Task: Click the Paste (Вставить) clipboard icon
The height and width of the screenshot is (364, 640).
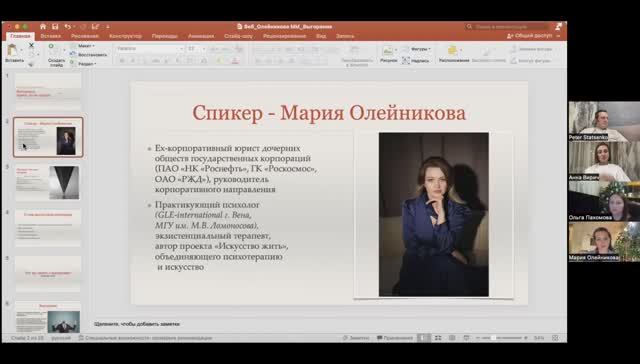Action: (13, 50)
